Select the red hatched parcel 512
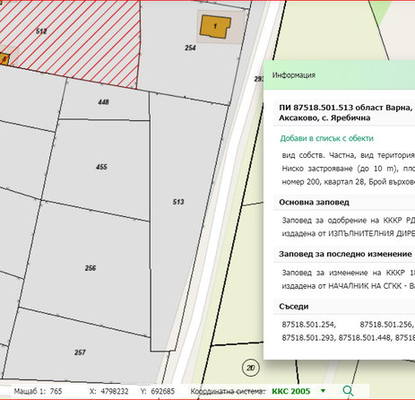 41,31
